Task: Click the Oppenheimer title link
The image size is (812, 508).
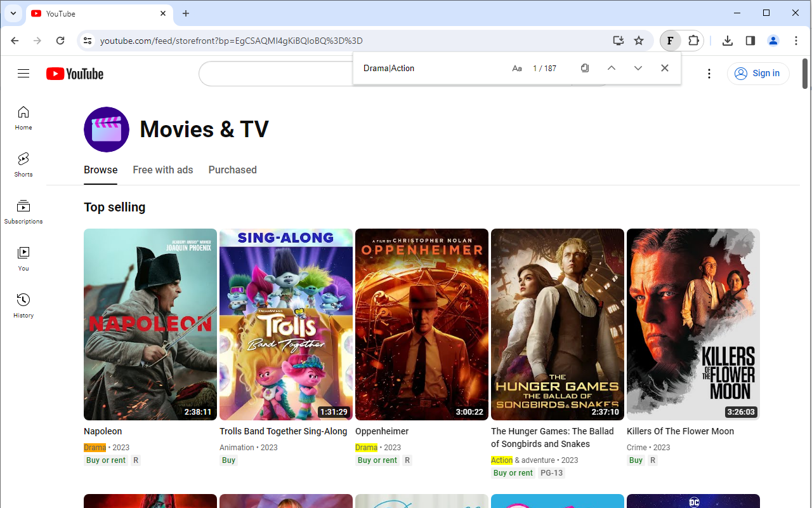Action: [x=382, y=431]
